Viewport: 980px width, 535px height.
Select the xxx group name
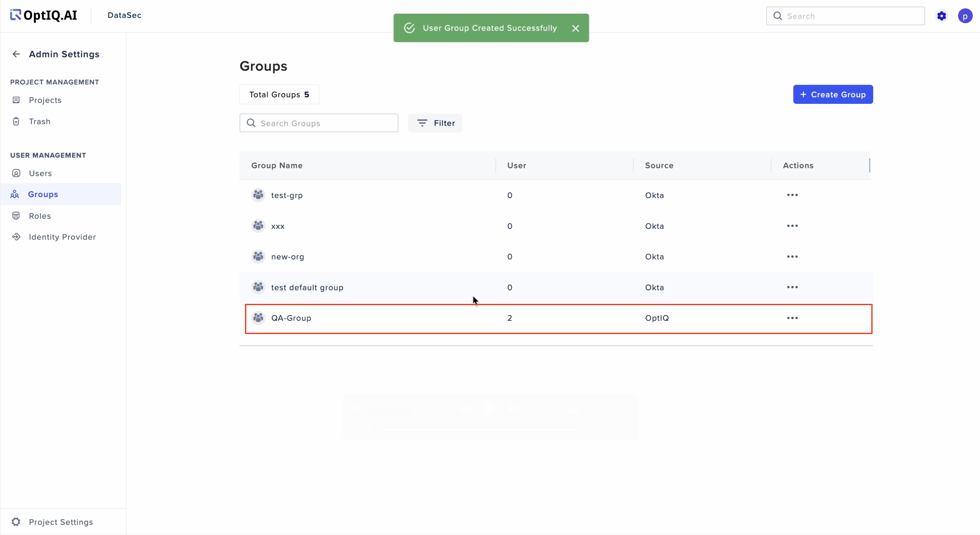pos(278,226)
